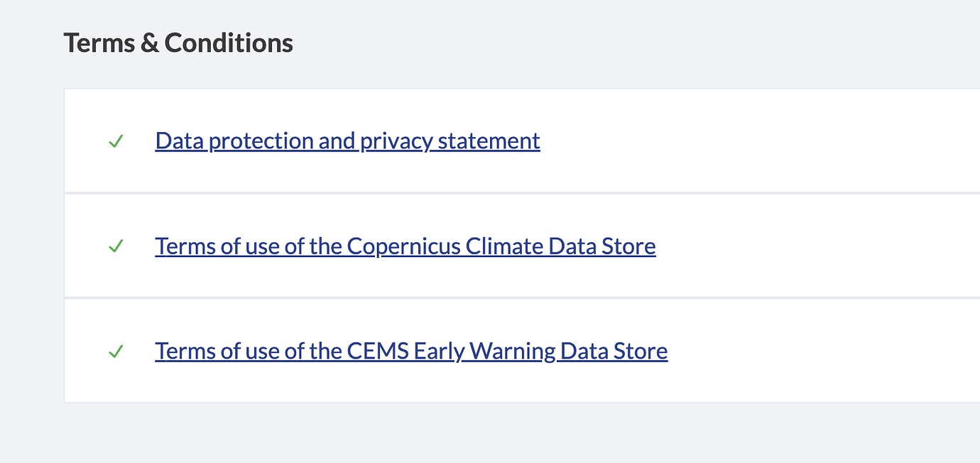Open Terms of use of the Copernicus Climate Data Store
This screenshot has height=463, width=980.
[x=405, y=246]
